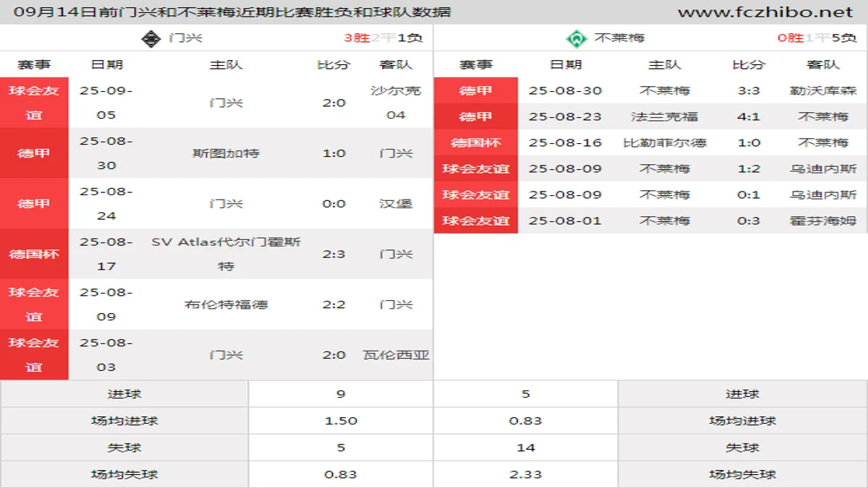Click score 0:0 in 汉堡 row

[334, 204]
